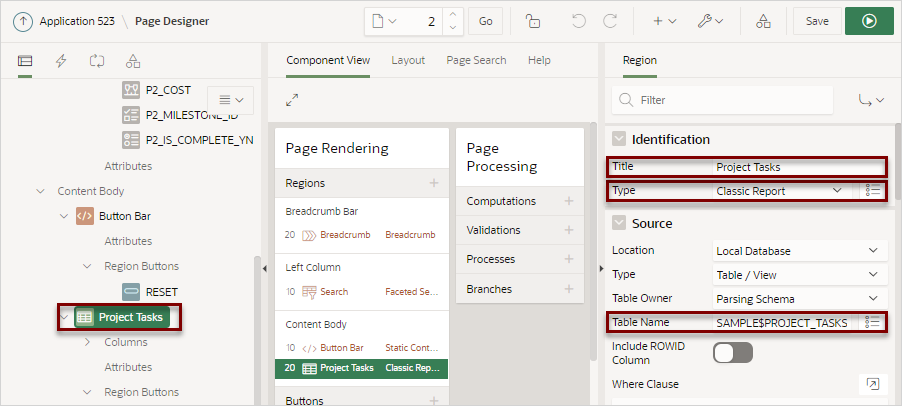902x406 pixels.
Task: Open the page selector document icon
Action: coord(384,21)
